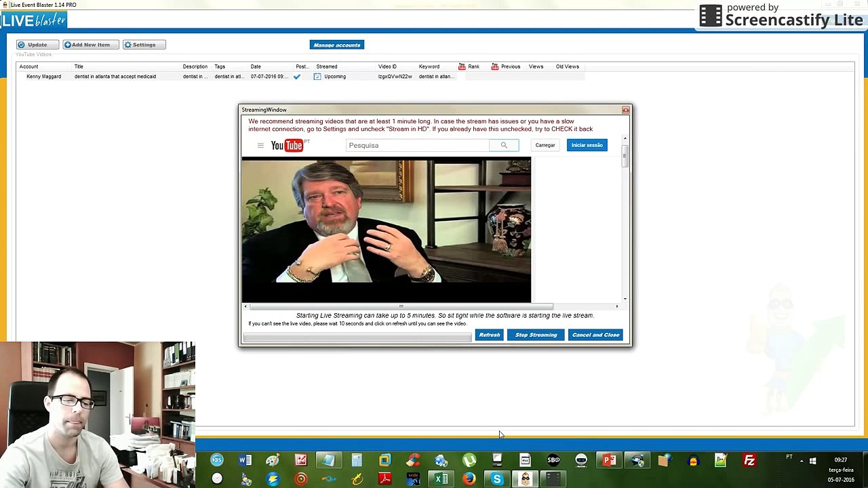Viewport: 868px width, 488px height.
Task: Sort by the Description column header
Action: [195, 66]
